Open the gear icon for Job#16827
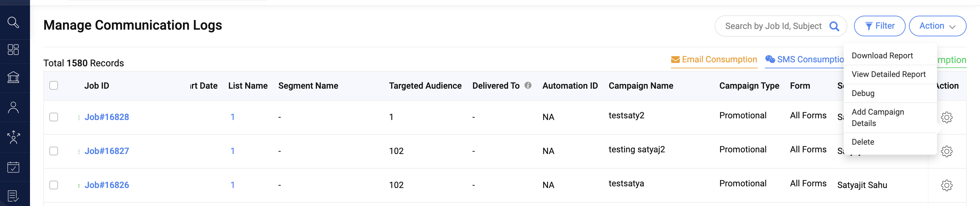The width and height of the screenshot is (980, 206). (x=947, y=151)
